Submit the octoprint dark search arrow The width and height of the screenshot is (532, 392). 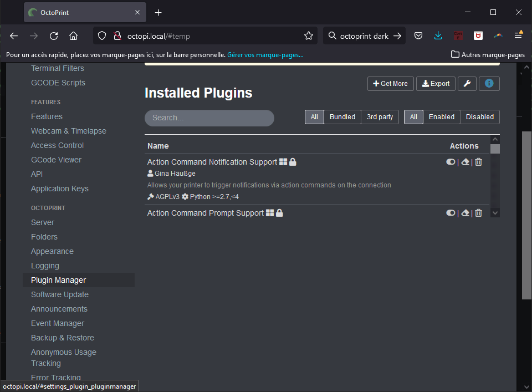click(x=397, y=36)
